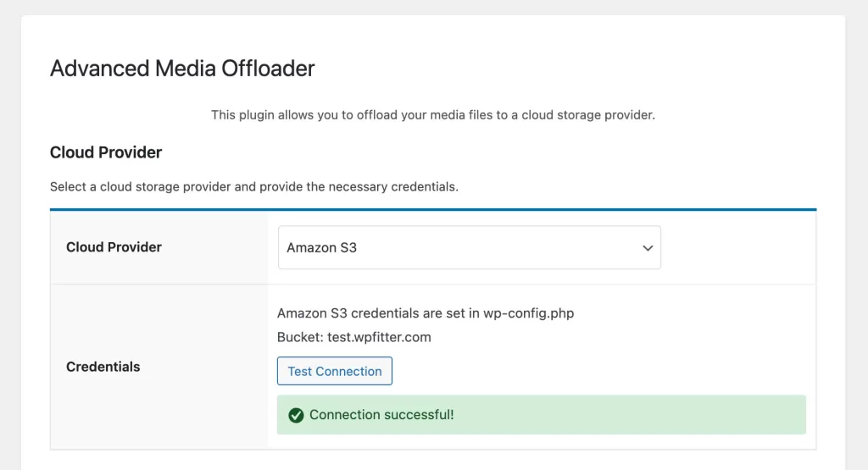Click the chevron arrow in the provider select
The image size is (868, 470).
[647, 248]
